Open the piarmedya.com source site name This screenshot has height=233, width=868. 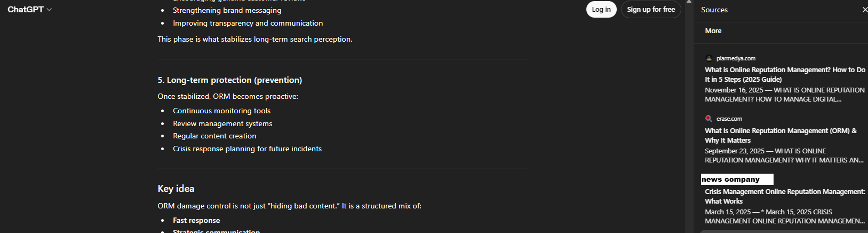736,58
